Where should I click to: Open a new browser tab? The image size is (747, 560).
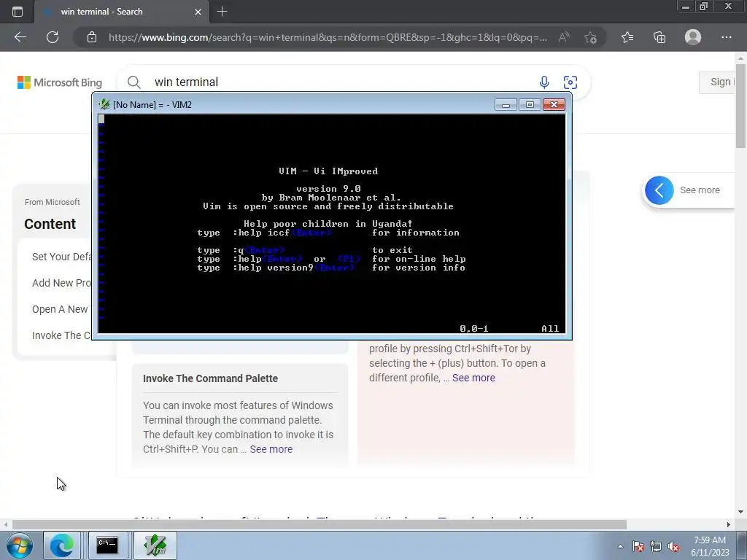tap(222, 12)
